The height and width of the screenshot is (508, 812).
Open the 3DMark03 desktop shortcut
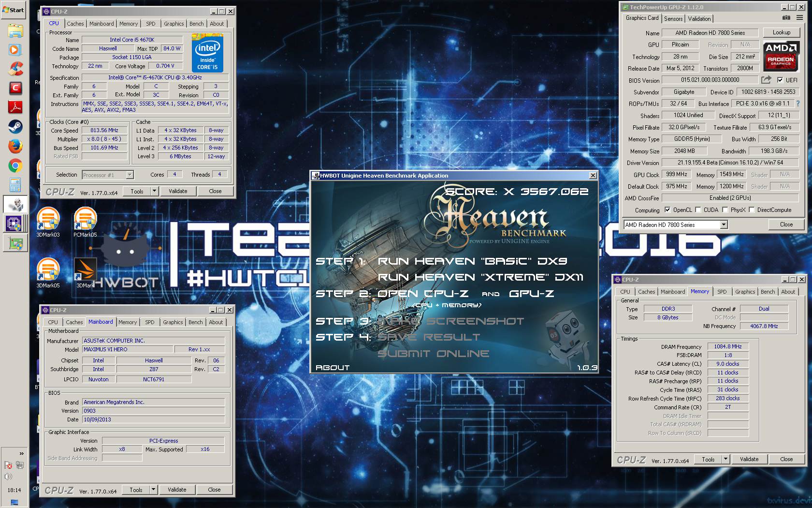click(x=48, y=223)
